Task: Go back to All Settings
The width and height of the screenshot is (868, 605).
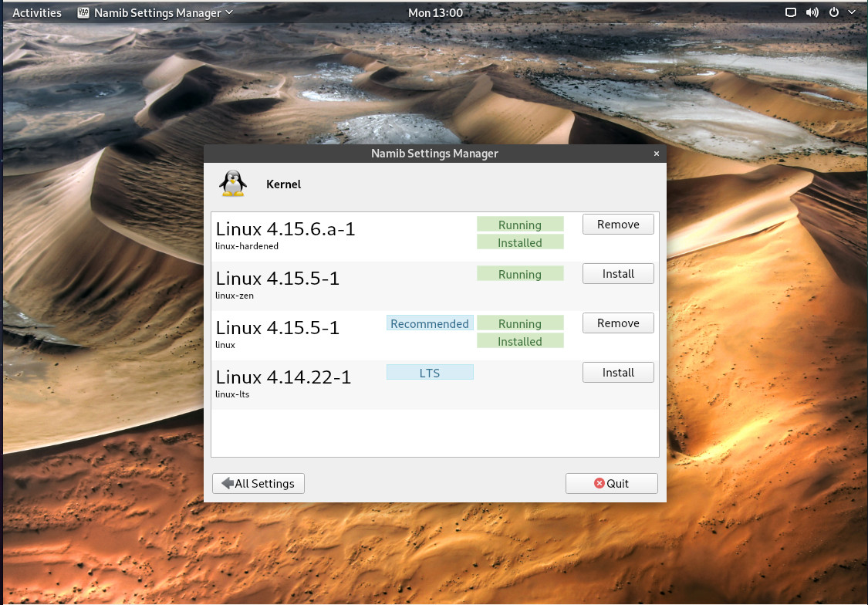Action: pos(258,483)
